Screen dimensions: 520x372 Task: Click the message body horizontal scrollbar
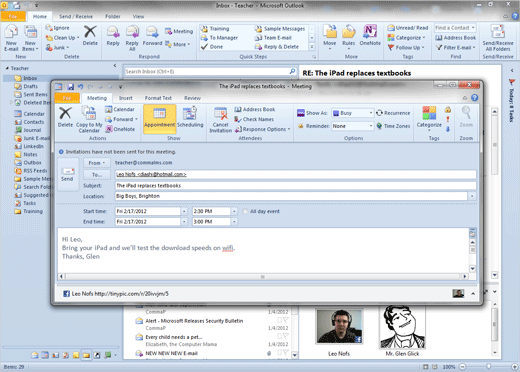(263, 277)
